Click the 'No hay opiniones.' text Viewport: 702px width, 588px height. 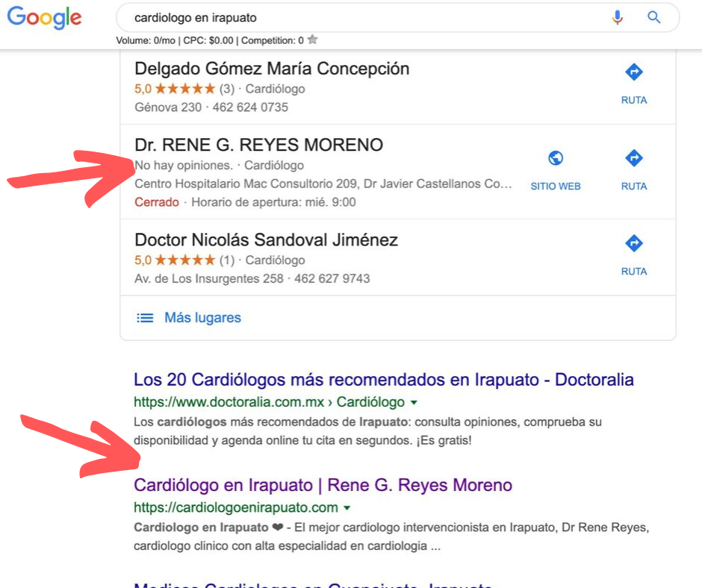coord(184,166)
